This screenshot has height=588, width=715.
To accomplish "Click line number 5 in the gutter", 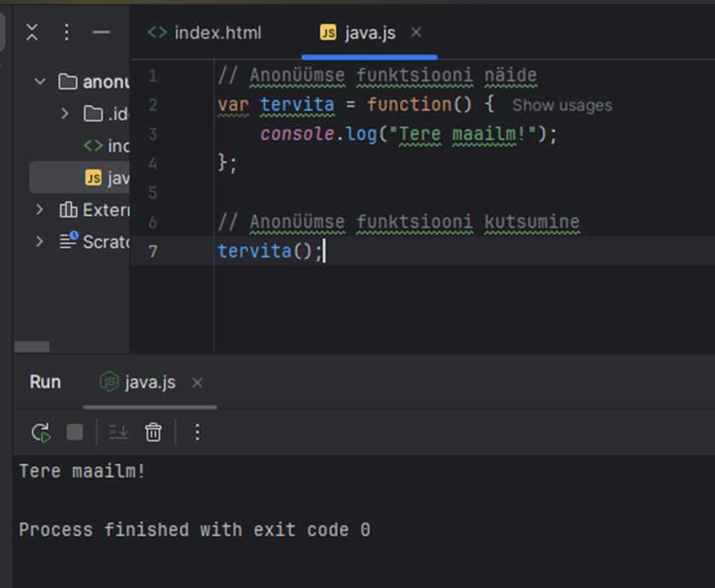I will [153, 193].
